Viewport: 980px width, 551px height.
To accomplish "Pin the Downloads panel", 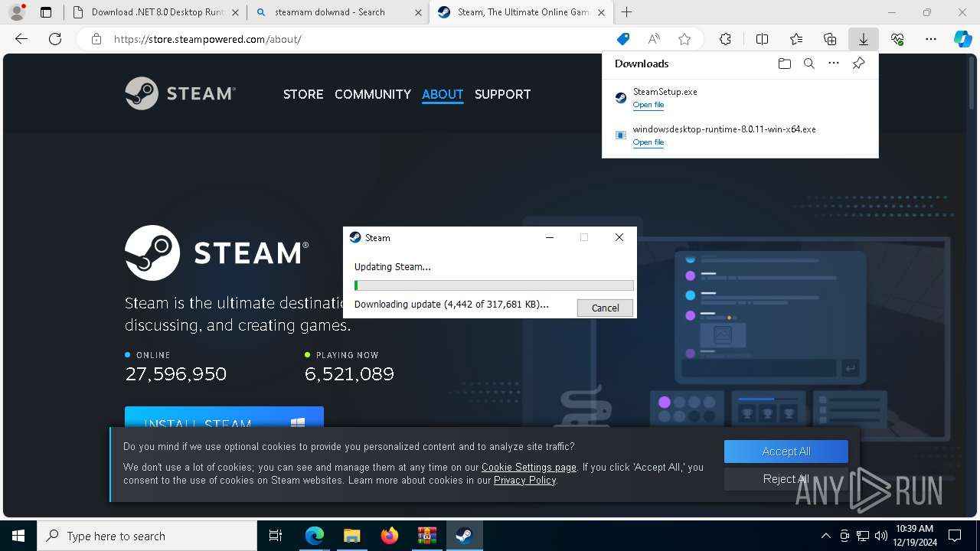I will 858,64.
